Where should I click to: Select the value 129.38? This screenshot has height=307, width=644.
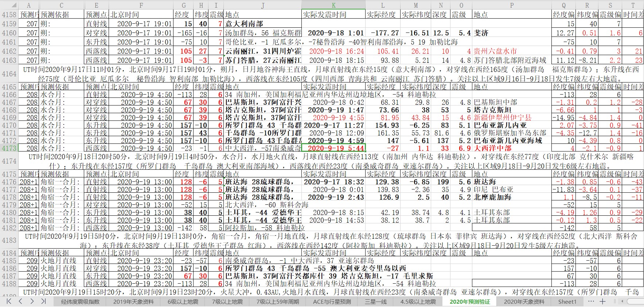(x=383, y=182)
